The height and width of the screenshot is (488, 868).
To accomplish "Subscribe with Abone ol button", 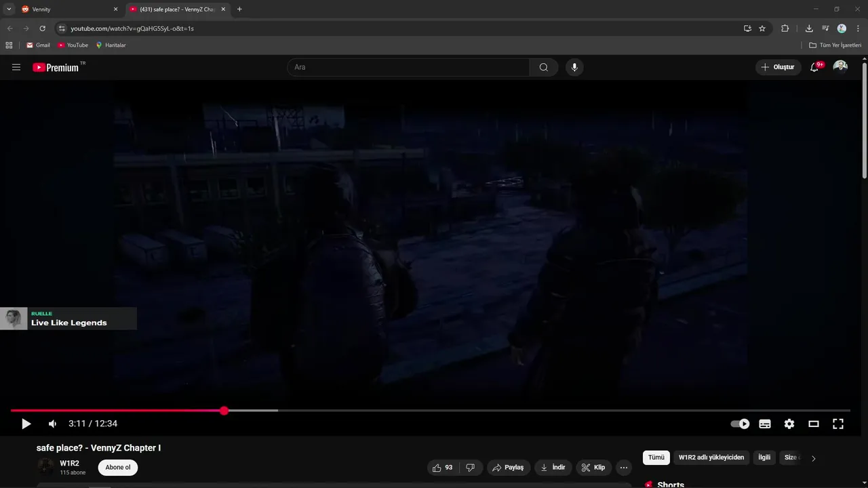I will coord(118,468).
